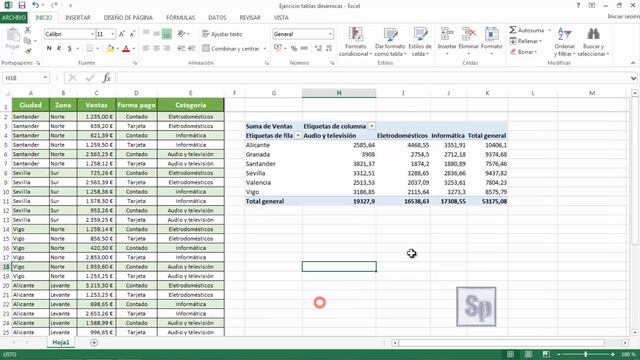This screenshot has width=640, height=360.
Task: Click the Cut scissors icon
Action: (28, 30)
